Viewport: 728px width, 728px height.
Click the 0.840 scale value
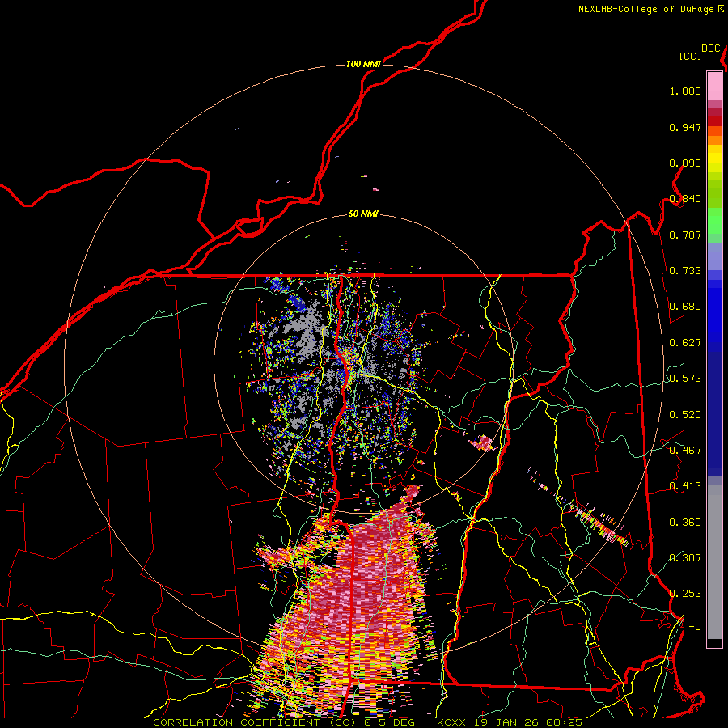point(685,199)
